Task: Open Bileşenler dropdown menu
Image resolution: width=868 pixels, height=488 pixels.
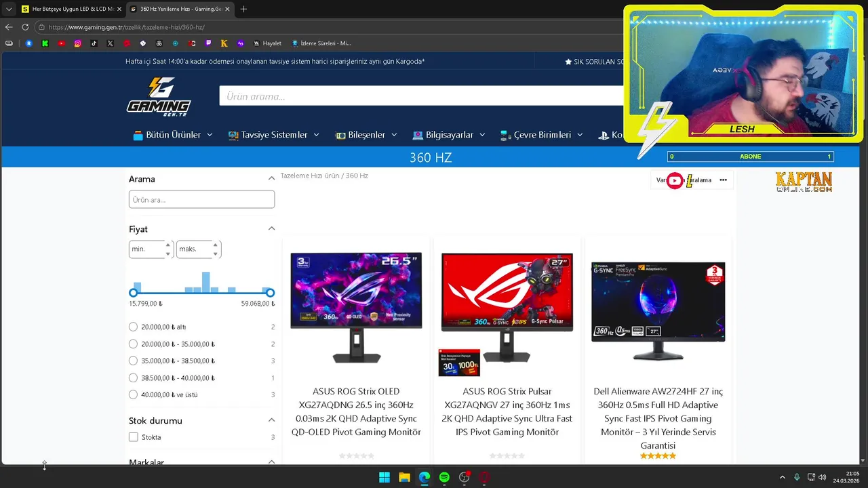Action: [366, 135]
